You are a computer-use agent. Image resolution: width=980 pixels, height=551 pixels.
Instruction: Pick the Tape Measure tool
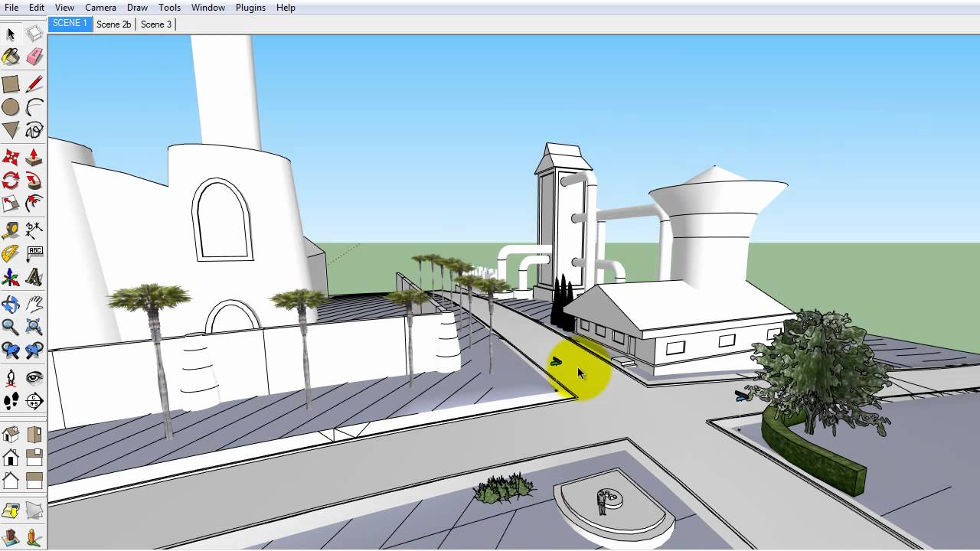(x=11, y=230)
